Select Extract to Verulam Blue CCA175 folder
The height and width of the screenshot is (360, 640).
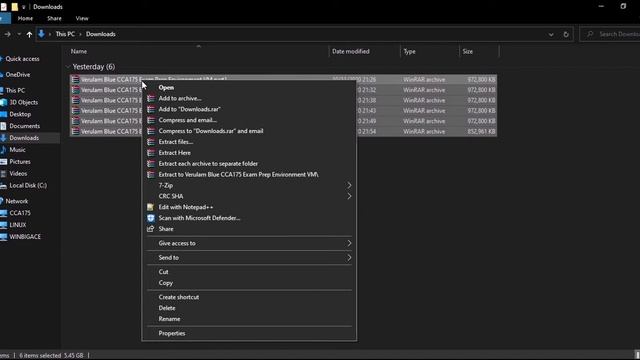coord(238,175)
